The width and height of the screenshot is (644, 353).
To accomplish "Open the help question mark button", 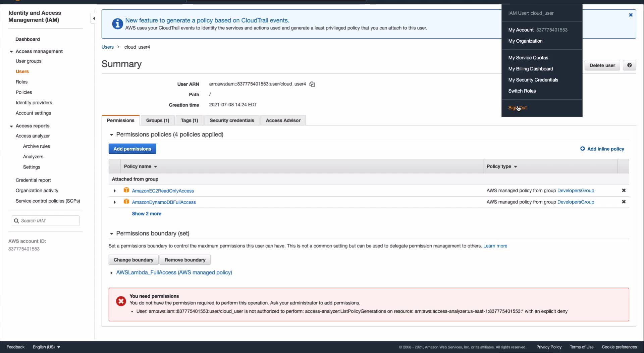I will pos(629,65).
